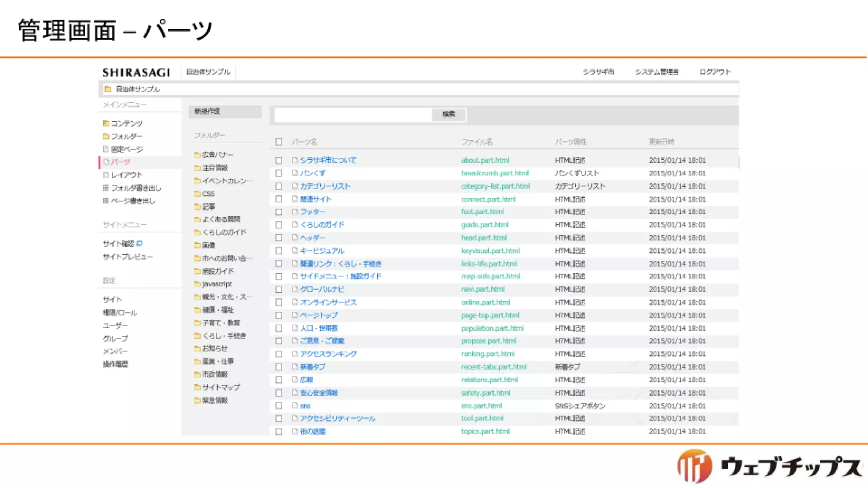
Task: Click the 広告バナー folder icon
Action: [197, 155]
